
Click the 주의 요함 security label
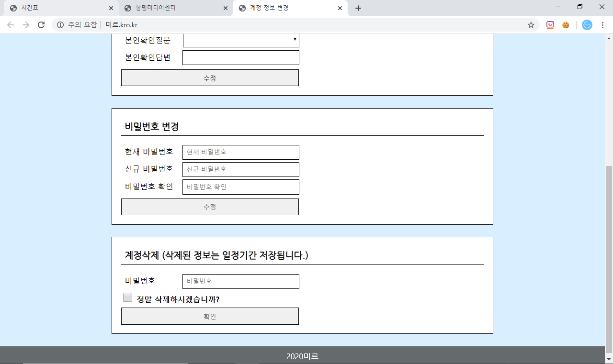(82, 25)
